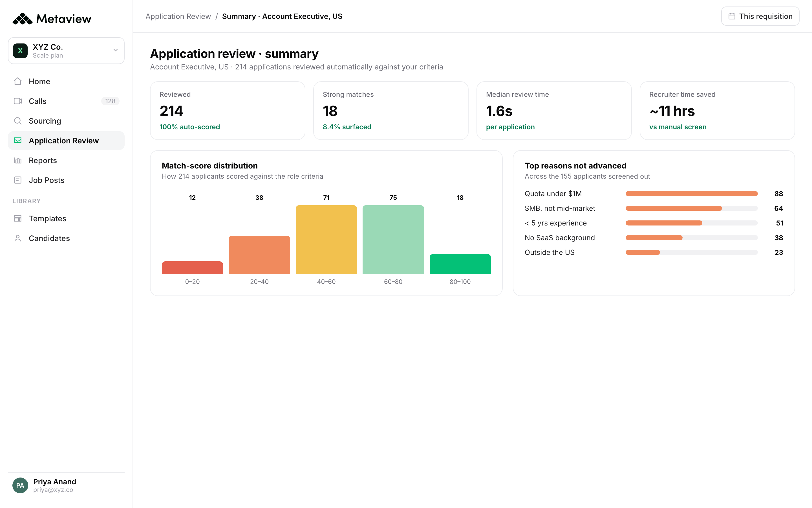The image size is (812, 508).
Task: Click the Match-score distribution heading
Action: [209, 166]
